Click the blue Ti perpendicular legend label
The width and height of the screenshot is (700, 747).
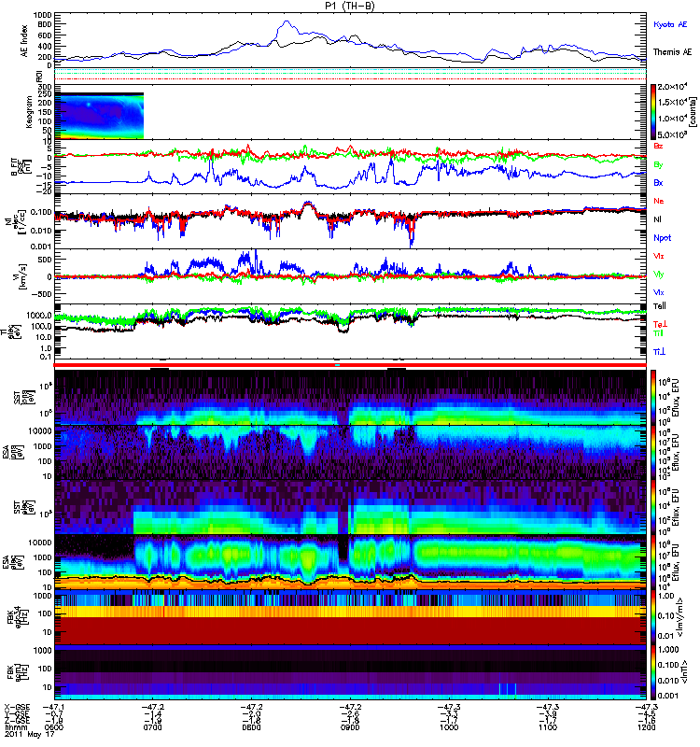click(x=659, y=352)
